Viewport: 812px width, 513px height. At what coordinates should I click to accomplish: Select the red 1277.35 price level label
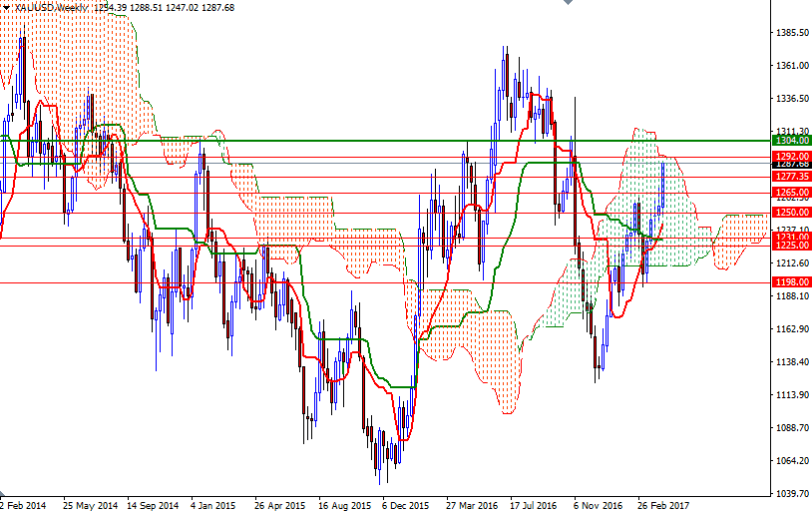791,176
